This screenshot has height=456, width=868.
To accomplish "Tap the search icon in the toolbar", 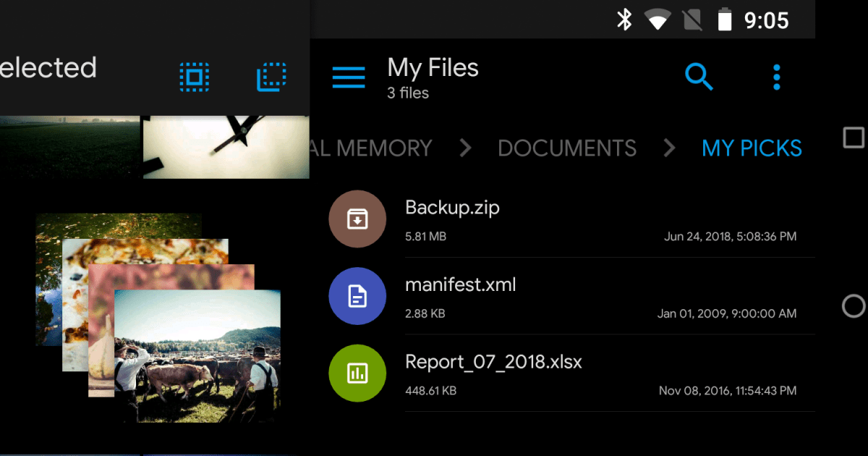I will point(699,76).
